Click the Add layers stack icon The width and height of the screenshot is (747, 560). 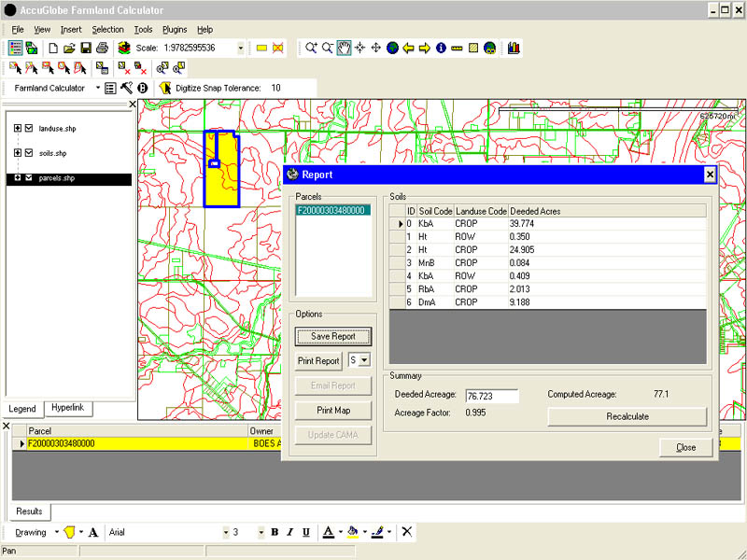tap(124, 48)
